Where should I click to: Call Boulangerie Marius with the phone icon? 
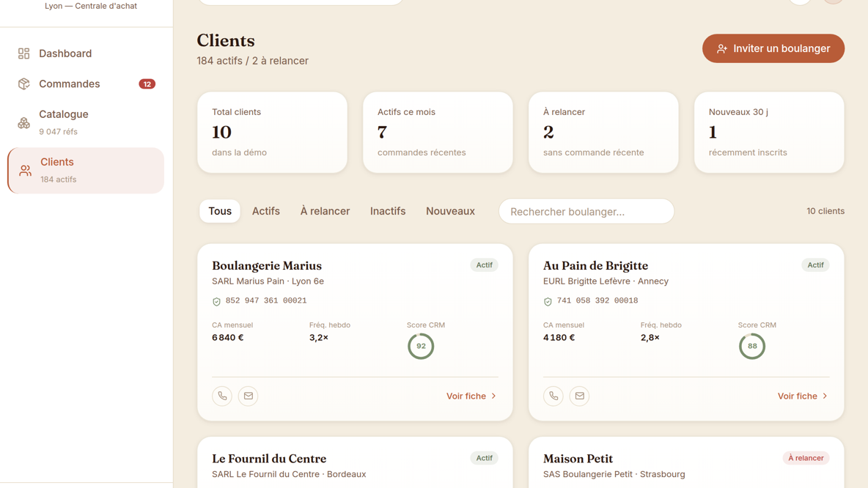222,396
